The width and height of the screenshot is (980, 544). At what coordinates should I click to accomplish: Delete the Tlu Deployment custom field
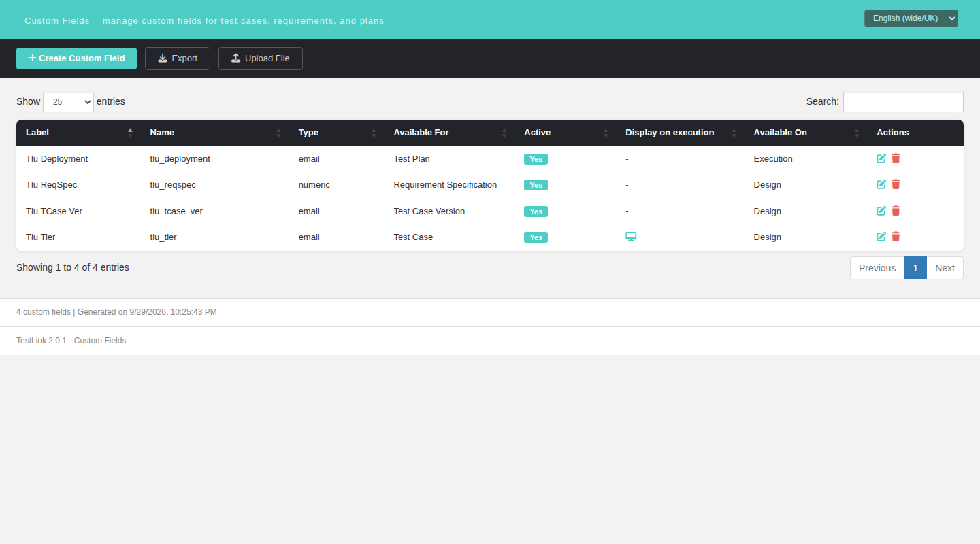[896, 158]
